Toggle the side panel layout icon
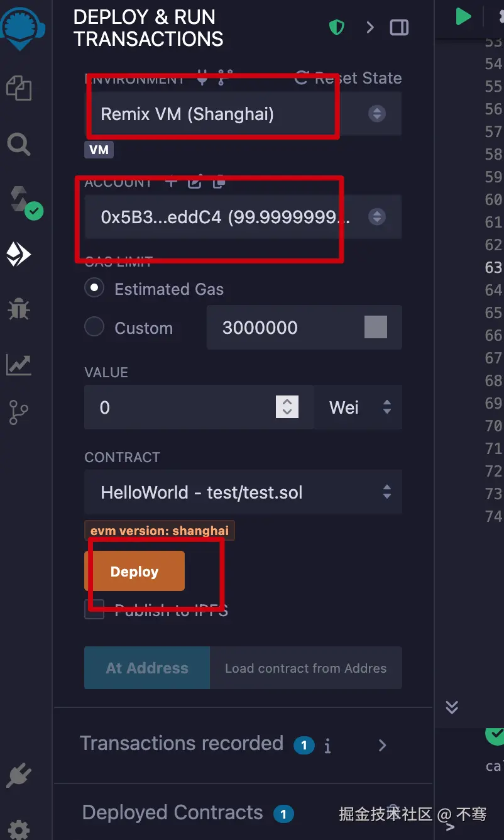 click(399, 27)
